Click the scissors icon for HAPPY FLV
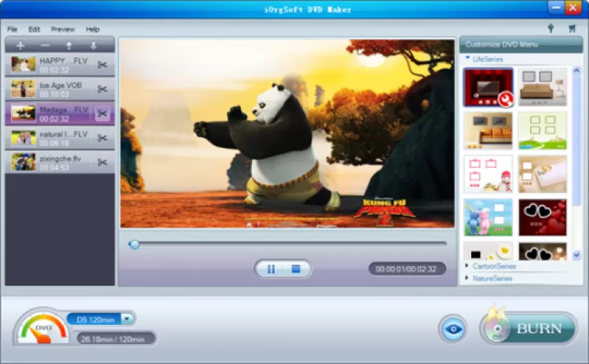This screenshot has width=589, height=364. tap(102, 64)
